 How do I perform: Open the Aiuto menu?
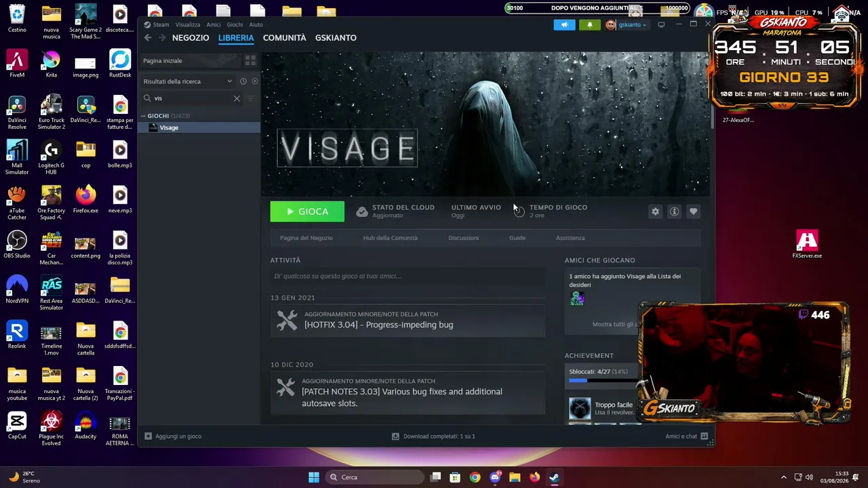(x=256, y=24)
